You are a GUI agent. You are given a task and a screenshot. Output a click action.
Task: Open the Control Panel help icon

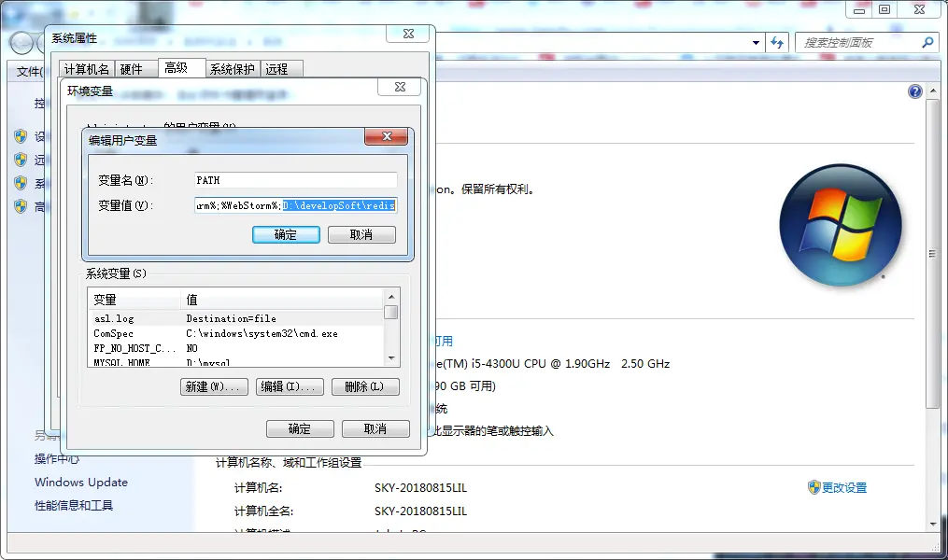(914, 91)
